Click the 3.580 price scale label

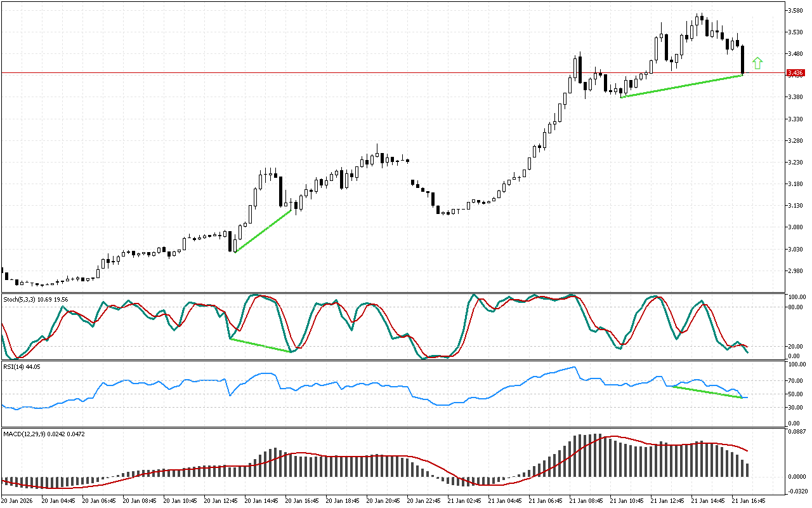(796, 11)
